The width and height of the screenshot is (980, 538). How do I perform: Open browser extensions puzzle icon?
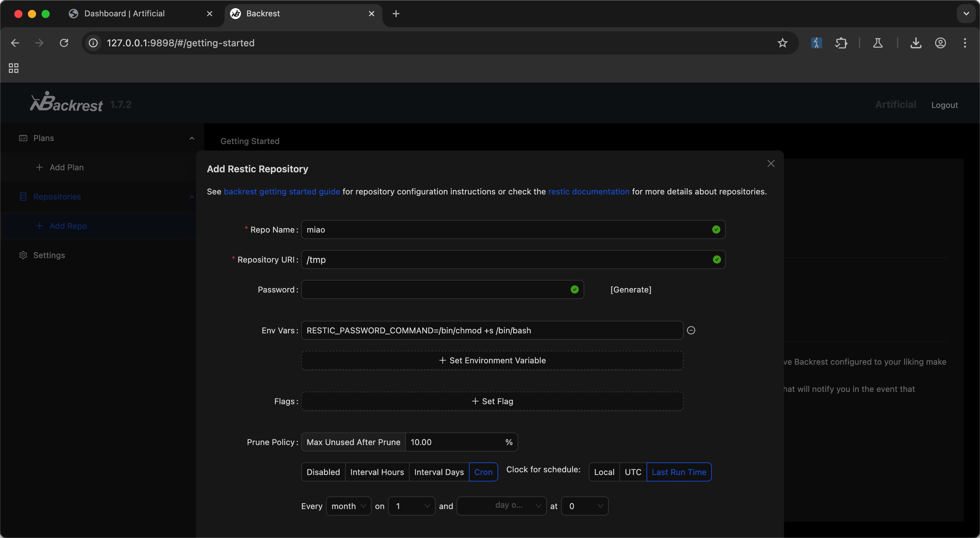click(x=841, y=43)
